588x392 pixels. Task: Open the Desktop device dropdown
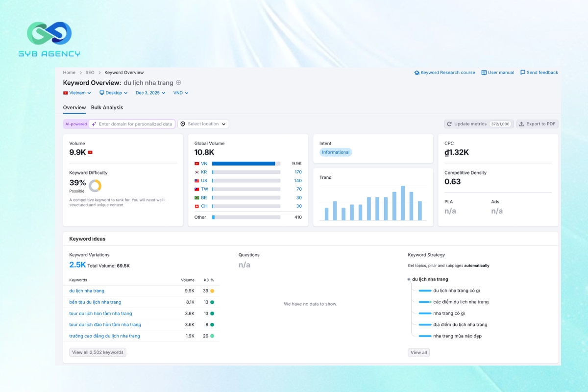click(114, 93)
